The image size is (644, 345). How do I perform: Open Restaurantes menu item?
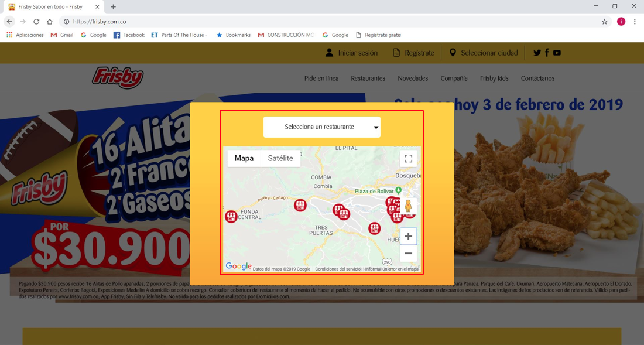pyautogui.click(x=368, y=78)
